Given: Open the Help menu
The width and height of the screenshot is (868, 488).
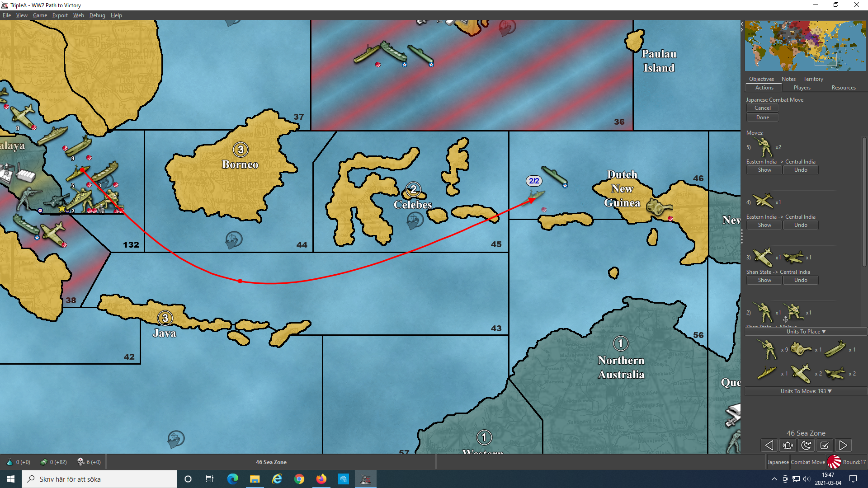Looking at the screenshot, I should pyautogui.click(x=116, y=15).
